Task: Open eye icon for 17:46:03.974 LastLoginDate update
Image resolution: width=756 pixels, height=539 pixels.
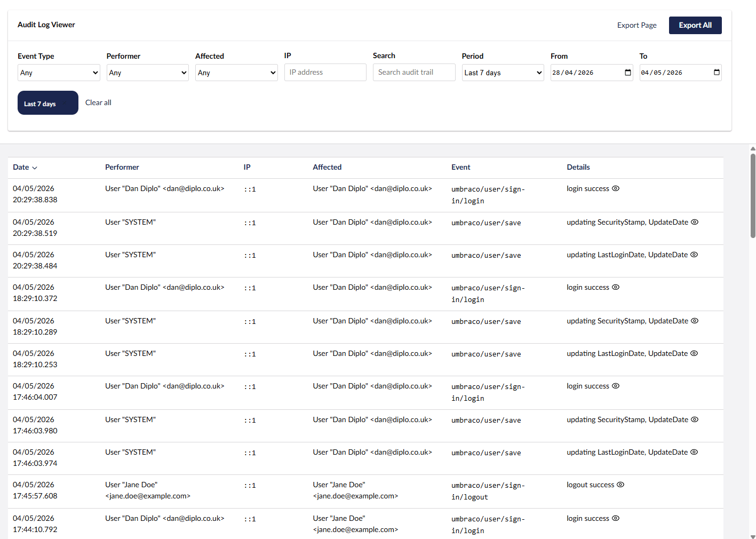Action: click(x=694, y=452)
